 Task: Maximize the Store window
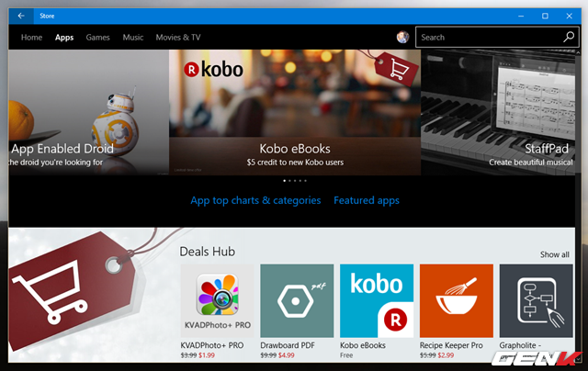tap(545, 16)
